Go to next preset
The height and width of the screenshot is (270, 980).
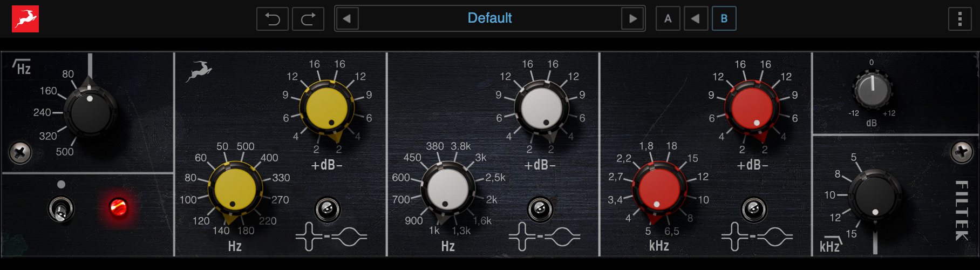(632, 19)
